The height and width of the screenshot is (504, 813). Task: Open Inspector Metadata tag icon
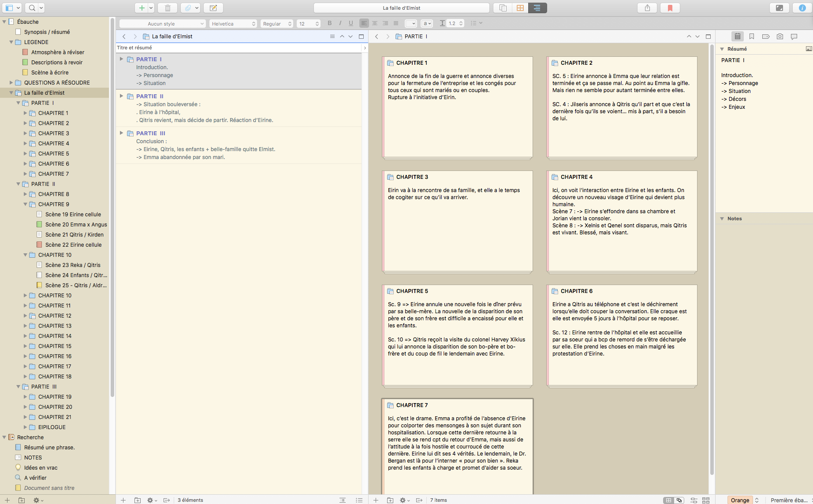(x=766, y=37)
